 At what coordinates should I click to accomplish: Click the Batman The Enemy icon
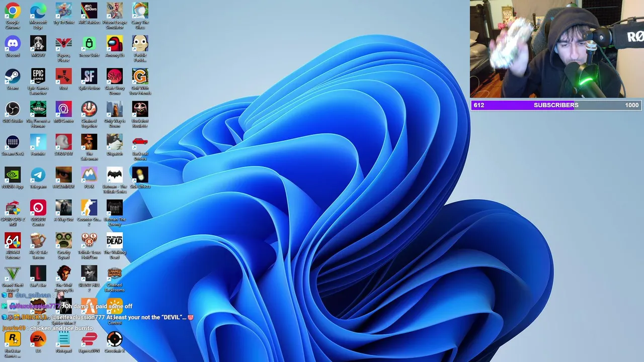pos(115,213)
